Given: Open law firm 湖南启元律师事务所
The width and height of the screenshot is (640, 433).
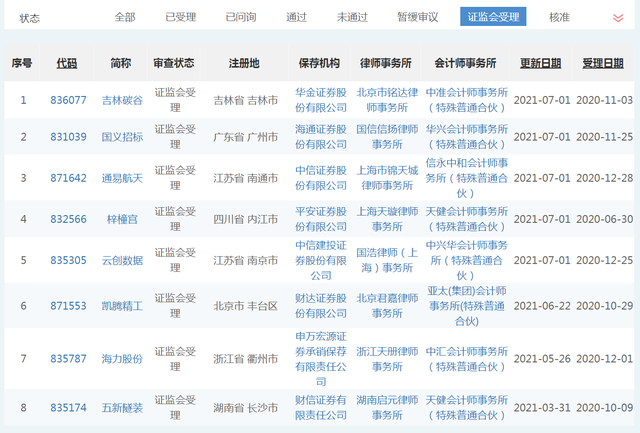Looking at the screenshot, I should coord(387,408).
